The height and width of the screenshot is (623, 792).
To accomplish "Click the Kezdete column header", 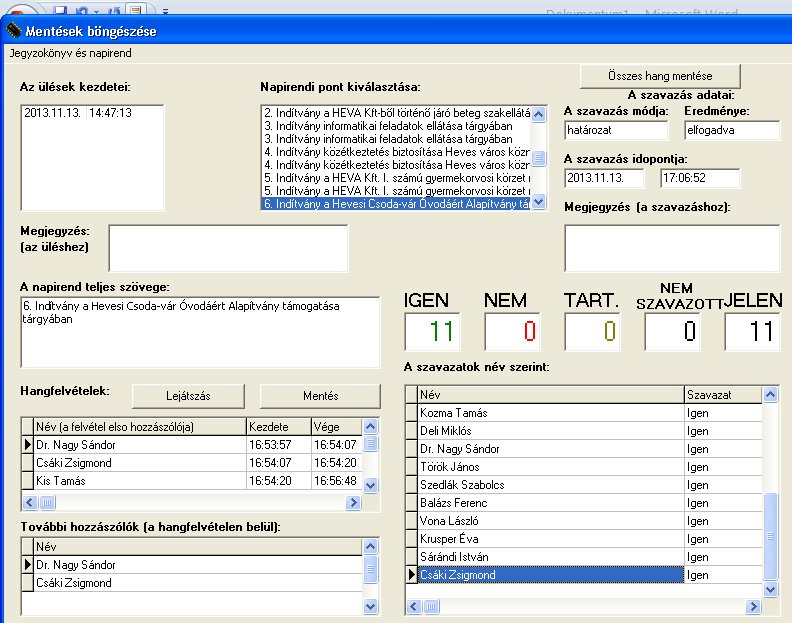I will pos(279,427).
